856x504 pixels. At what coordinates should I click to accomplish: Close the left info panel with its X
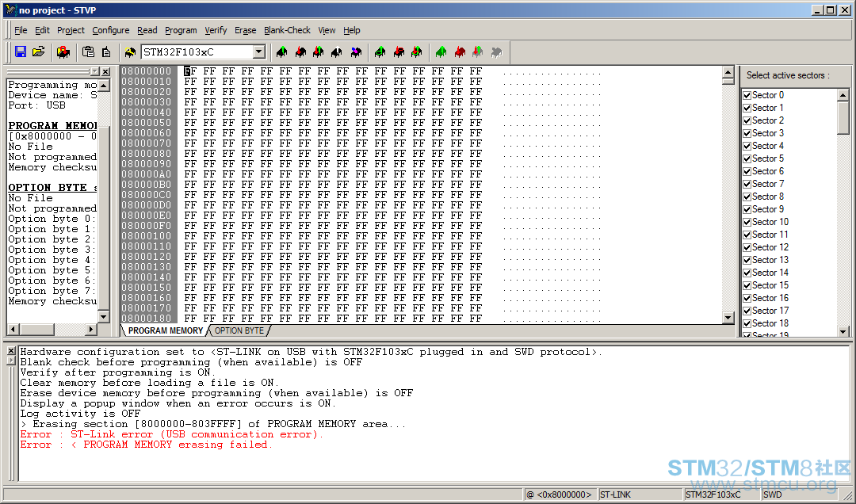106,71
